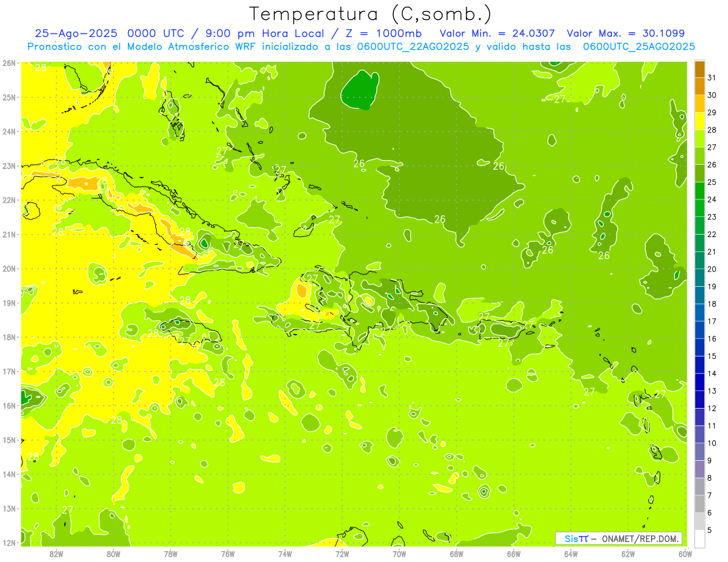Select the "0600UTC_25AGO2025" valid-until time
Viewport: 728px width, 562px height.
pyautogui.click(x=639, y=47)
